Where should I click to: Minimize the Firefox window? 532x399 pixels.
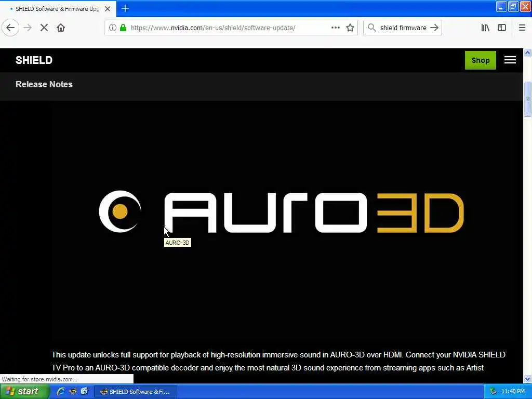coord(501,7)
